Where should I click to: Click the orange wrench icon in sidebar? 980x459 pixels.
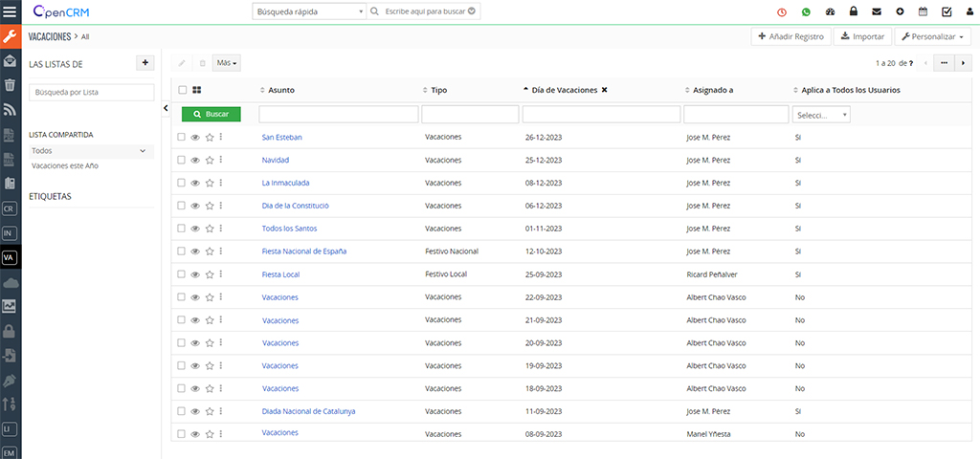click(10, 36)
